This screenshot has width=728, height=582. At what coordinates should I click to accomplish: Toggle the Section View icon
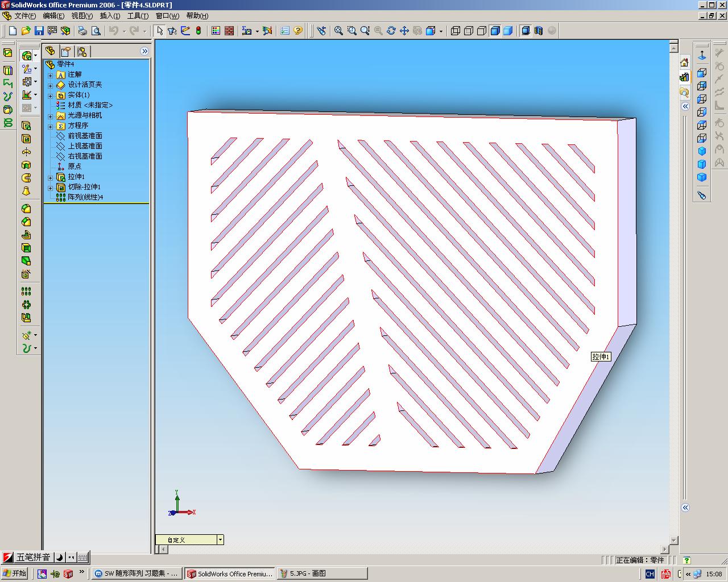click(538, 31)
